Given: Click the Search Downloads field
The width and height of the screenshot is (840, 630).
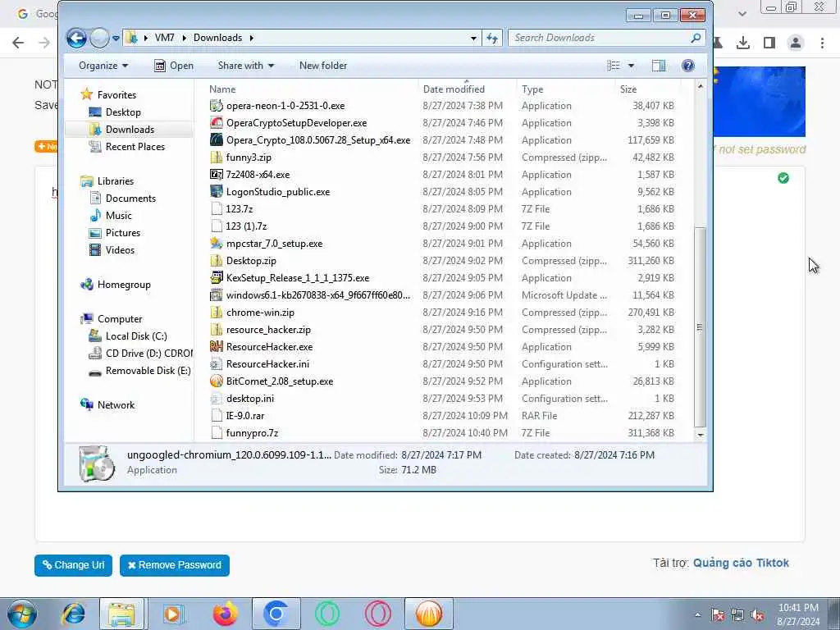Looking at the screenshot, I should 606,38.
